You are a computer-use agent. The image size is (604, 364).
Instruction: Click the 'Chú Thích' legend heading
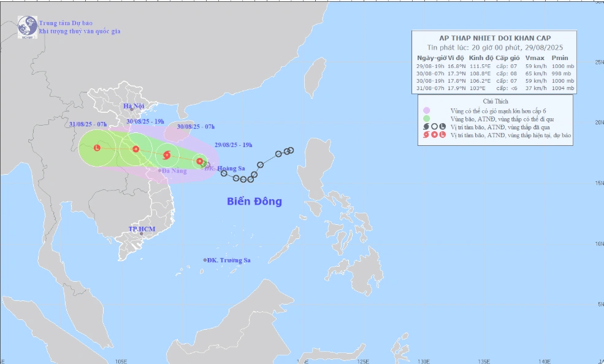[x=495, y=101]
